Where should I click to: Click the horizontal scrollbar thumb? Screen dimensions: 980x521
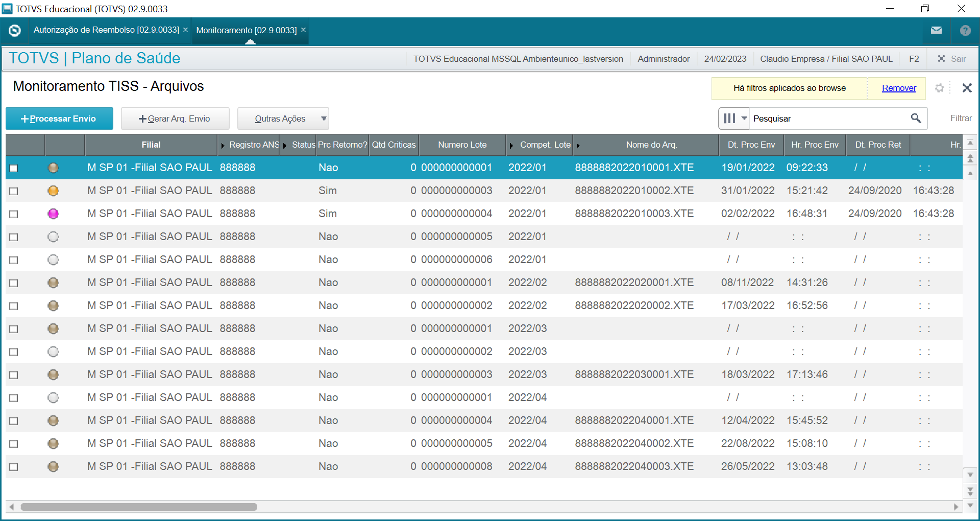pyautogui.click(x=139, y=507)
